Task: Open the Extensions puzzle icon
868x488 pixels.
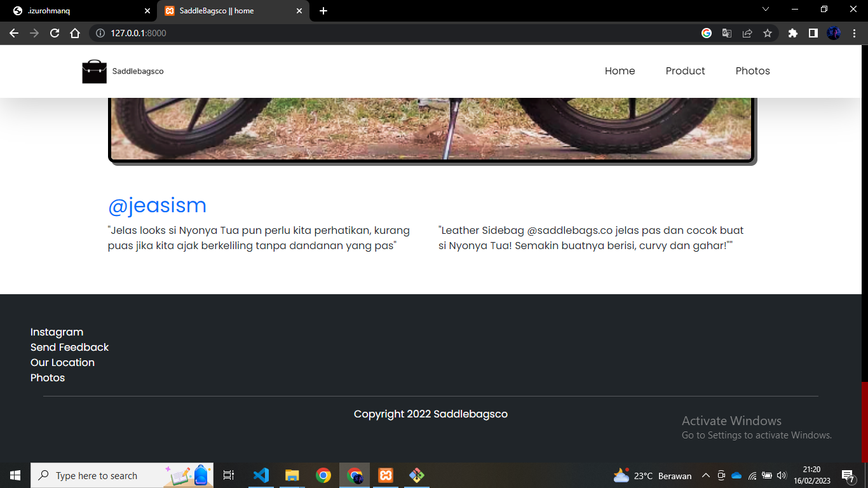Action: [x=793, y=33]
